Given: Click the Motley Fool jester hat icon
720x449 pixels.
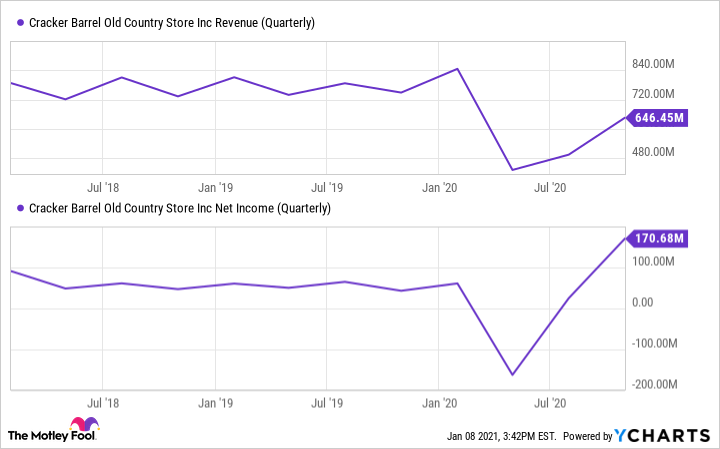Looking at the screenshot, I should pos(84,424).
